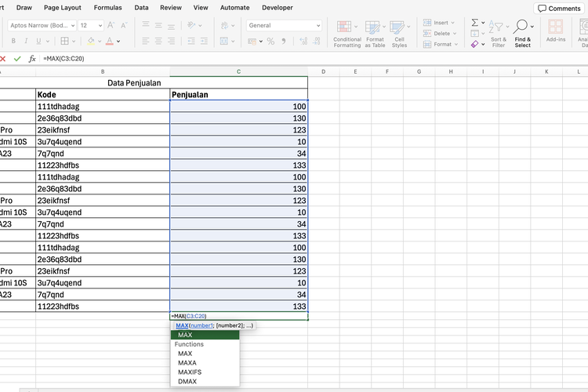Apply percent style to the cell
The width and height of the screenshot is (588, 392).
(270, 42)
